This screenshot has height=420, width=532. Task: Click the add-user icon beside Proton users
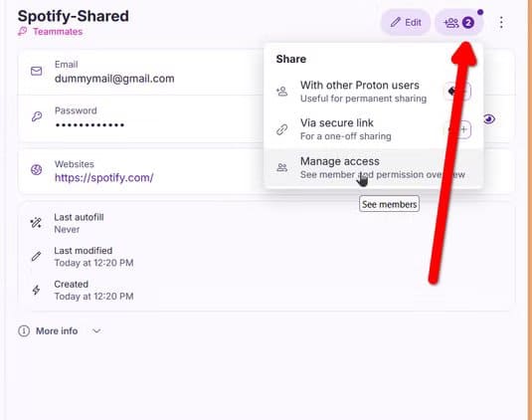tap(282, 91)
